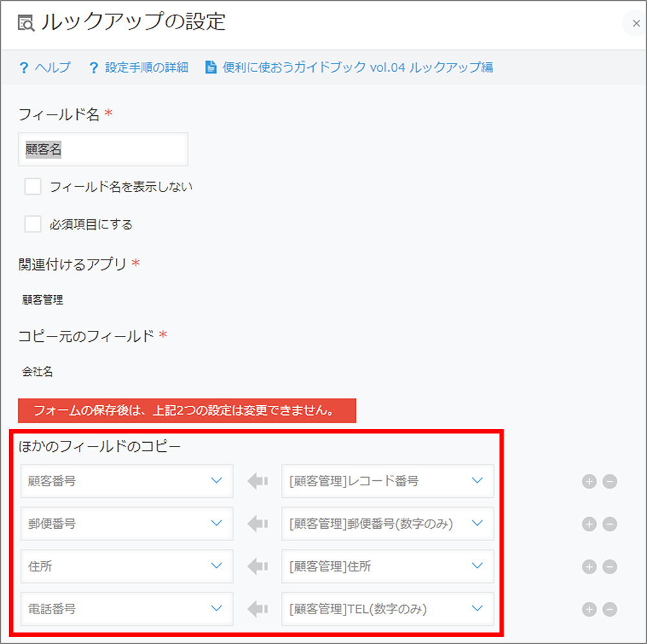Open the [顧客管理]郵便番号(数字のみ) dropdown
647x644 pixels.
(388, 524)
